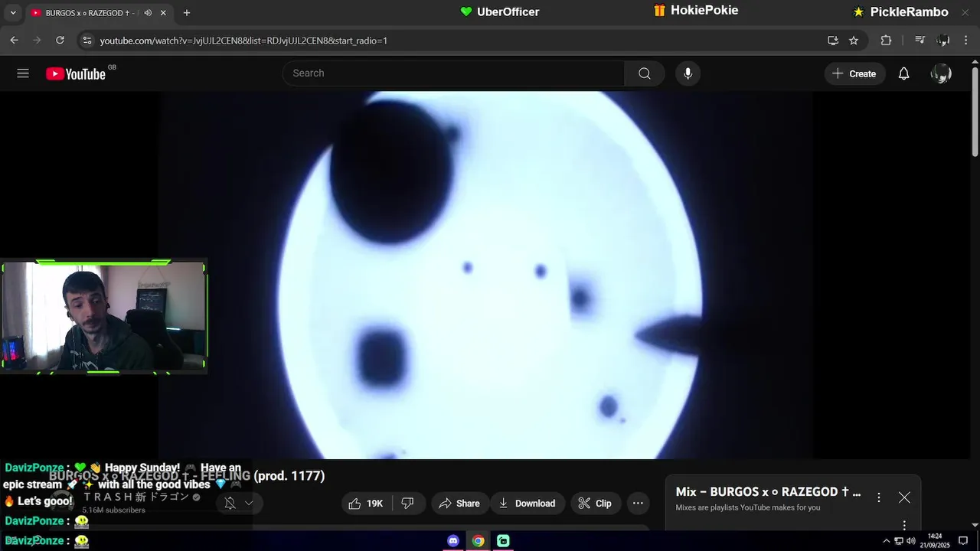Open volume control in system tray

pyautogui.click(x=911, y=541)
